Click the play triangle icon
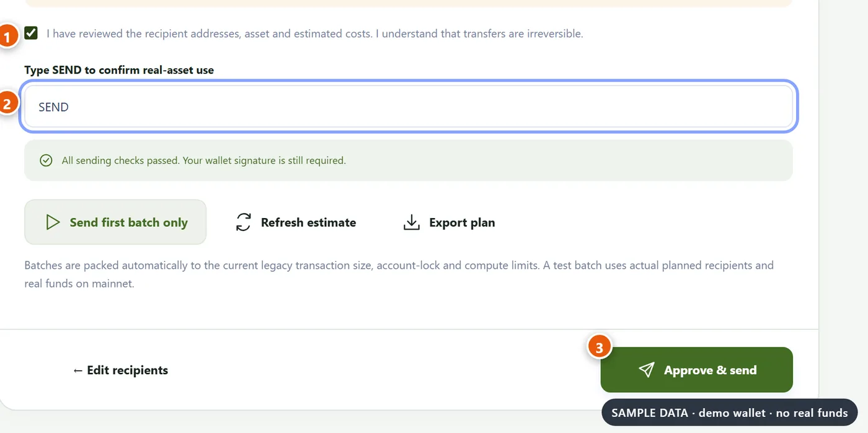Viewport: 868px width, 433px height. coord(53,222)
